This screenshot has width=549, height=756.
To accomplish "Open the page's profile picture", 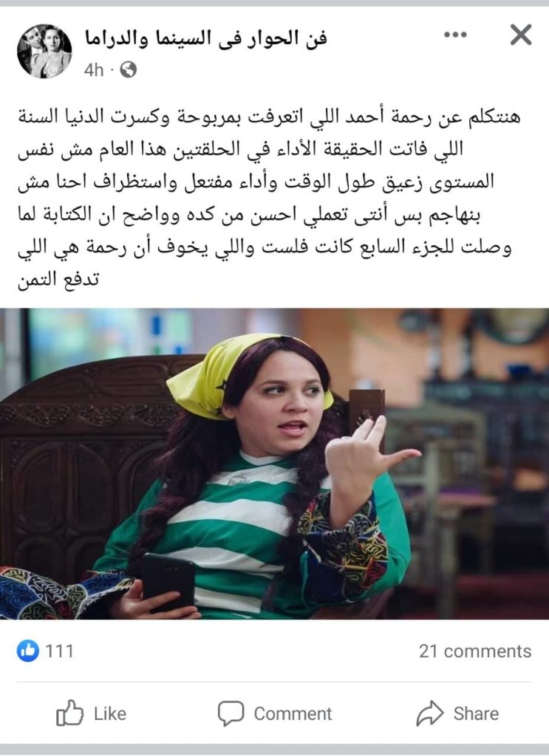I will click(x=44, y=51).
